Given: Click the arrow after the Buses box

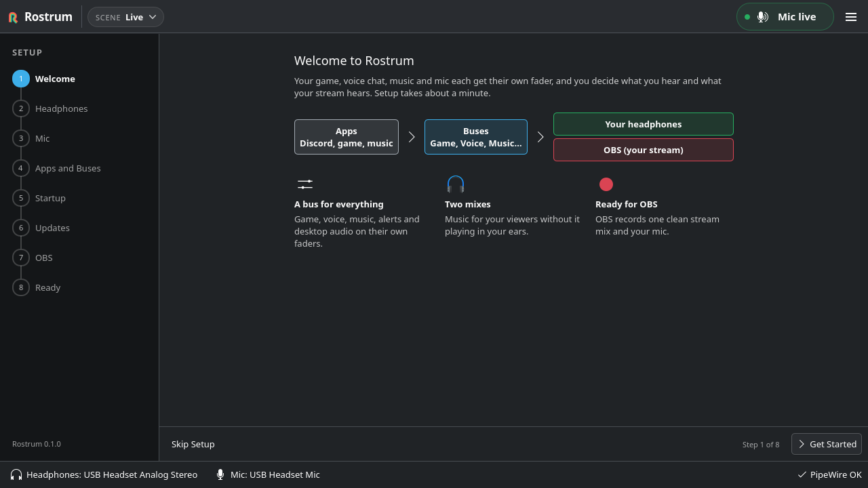Looking at the screenshot, I should point(540,137).
